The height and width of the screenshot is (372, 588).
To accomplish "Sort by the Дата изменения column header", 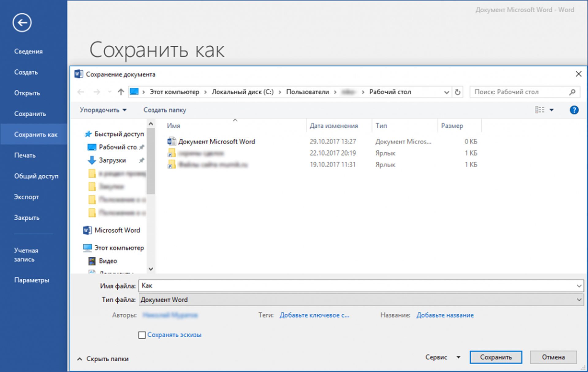I will point(339,126).
